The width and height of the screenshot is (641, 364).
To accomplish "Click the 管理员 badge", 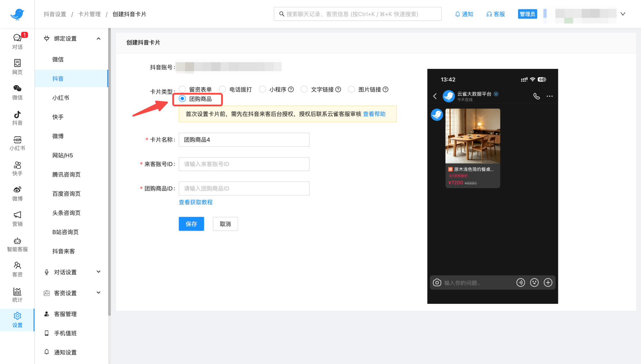I will pos(527,14).
